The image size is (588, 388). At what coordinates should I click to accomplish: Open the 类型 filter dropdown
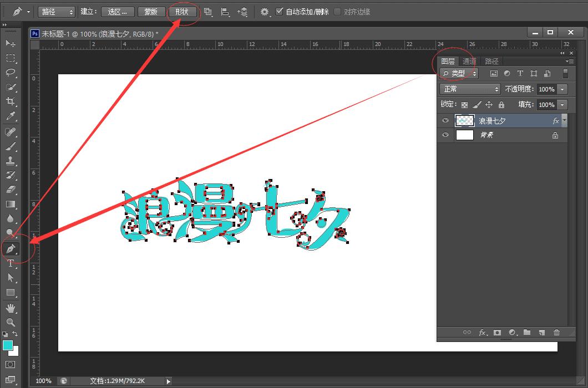point(459,73)
